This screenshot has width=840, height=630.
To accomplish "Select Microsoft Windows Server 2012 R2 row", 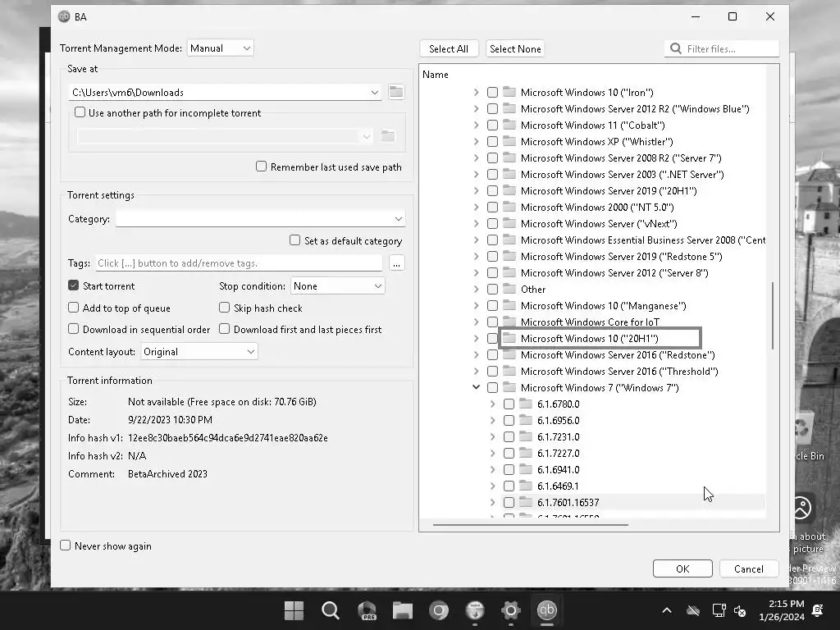I will [x=634, y=109].
